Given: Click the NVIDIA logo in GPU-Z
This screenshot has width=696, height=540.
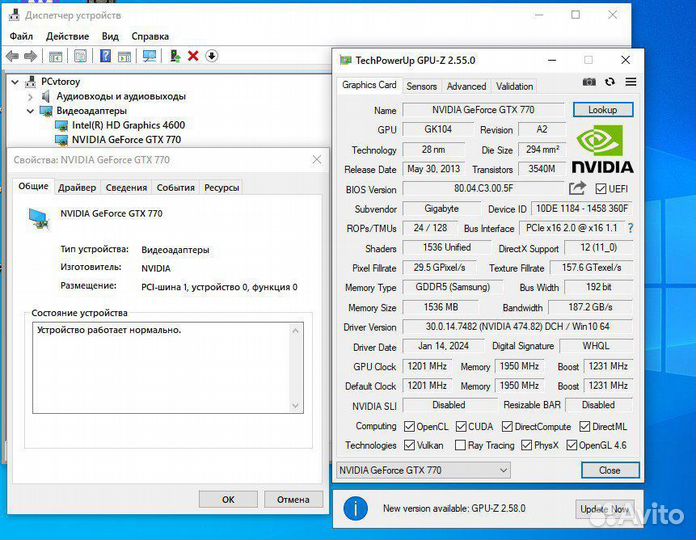Looking at the screenshot, I should pyautogui.click(x=602, y=149).
